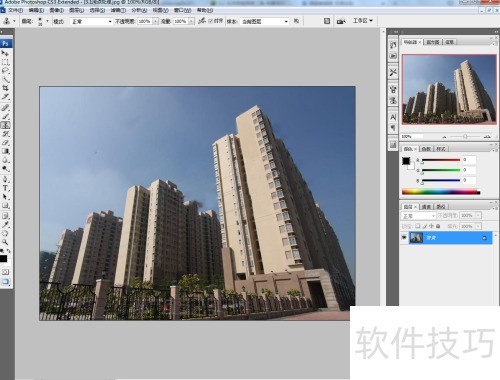The width and height of the screenshot is (500, 380).
Task: Click the foreground color swatch in Color panel
Action: pos(406,161)
